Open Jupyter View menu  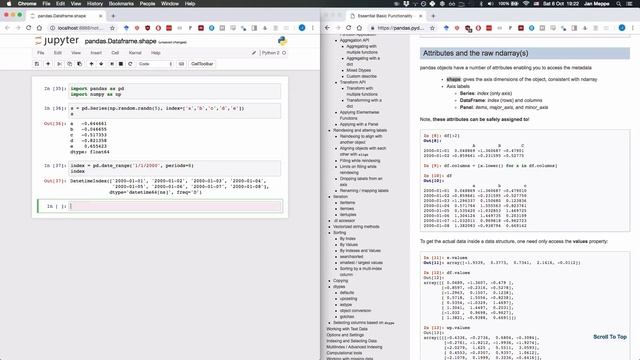(76, 53)
